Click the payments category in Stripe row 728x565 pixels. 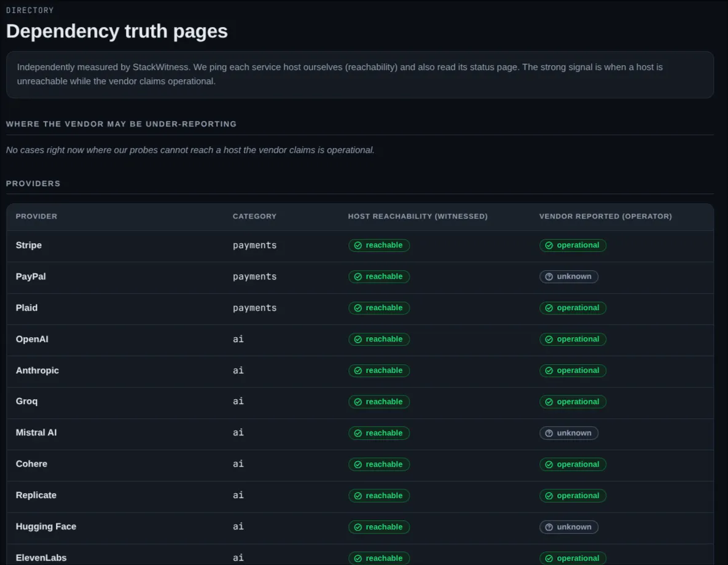254,245
